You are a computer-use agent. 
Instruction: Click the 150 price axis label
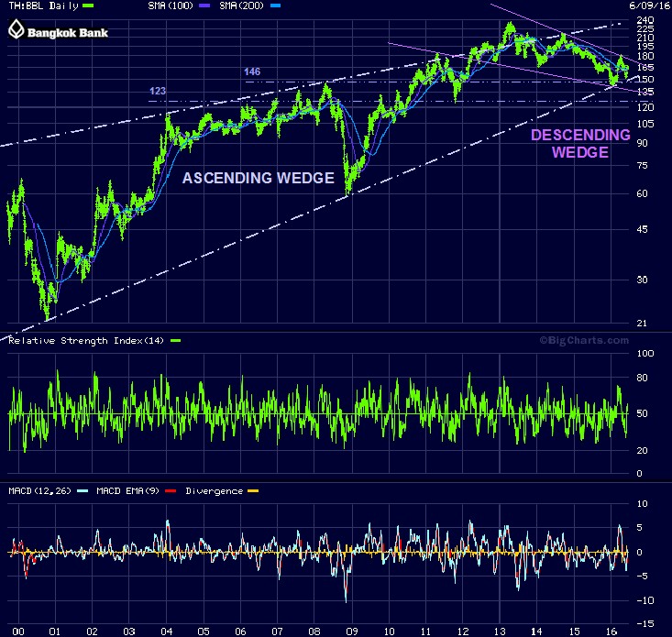coord(645,79)
